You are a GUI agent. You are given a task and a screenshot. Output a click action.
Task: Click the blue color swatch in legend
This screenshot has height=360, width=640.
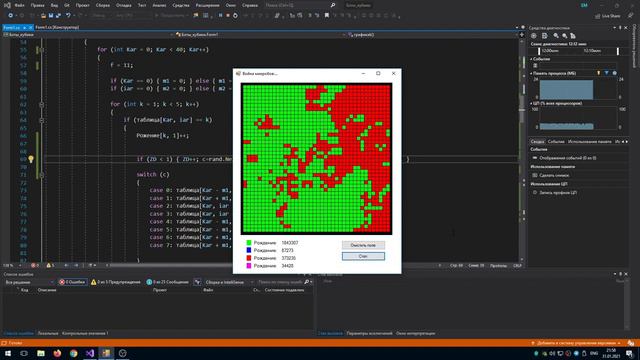[249, 250]
